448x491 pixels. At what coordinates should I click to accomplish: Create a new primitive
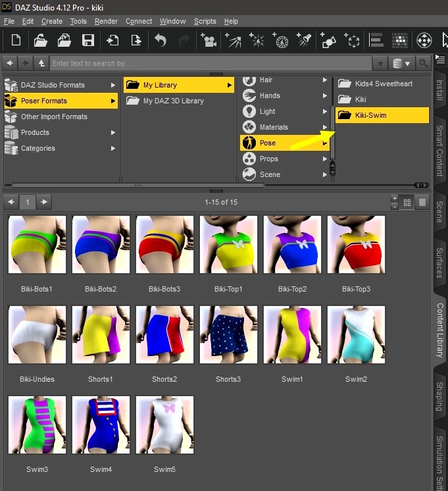(x=328, y=40)
